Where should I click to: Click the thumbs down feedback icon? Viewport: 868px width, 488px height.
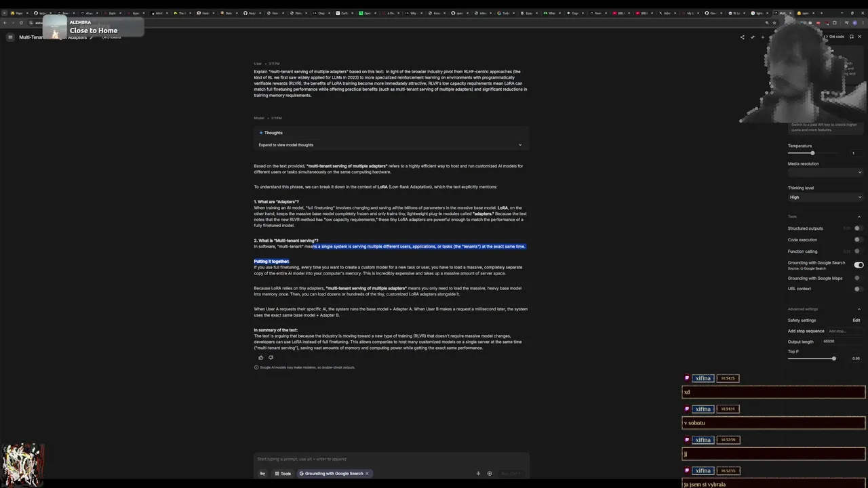pyautogui.click(x=271, y=358)
